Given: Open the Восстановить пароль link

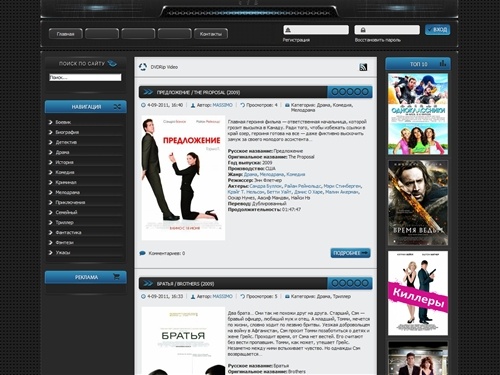Looking at the screenshot, I should click(377, 40).
